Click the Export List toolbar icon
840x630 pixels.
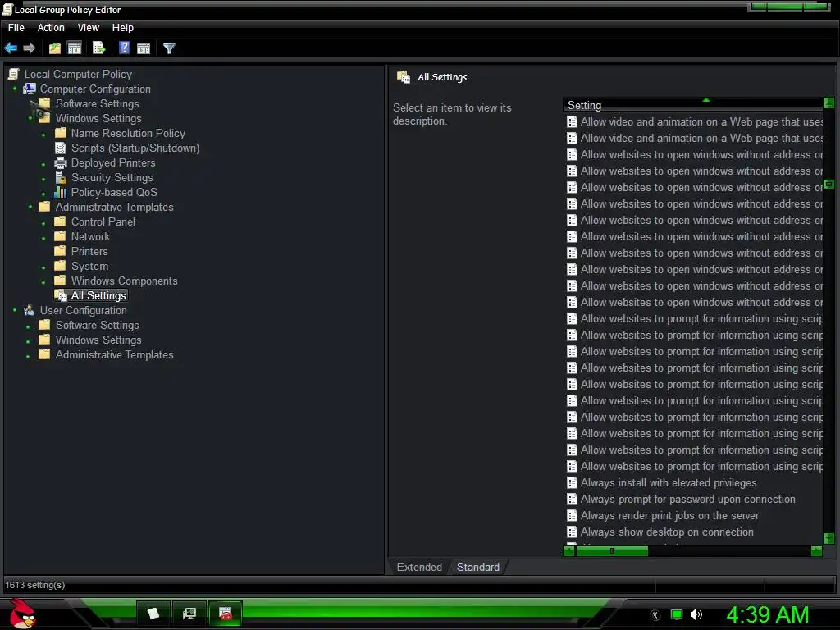tap(99, 48)
